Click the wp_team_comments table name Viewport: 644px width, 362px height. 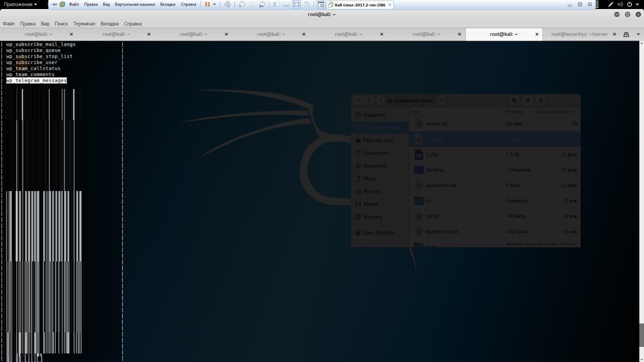coord(30,74)
